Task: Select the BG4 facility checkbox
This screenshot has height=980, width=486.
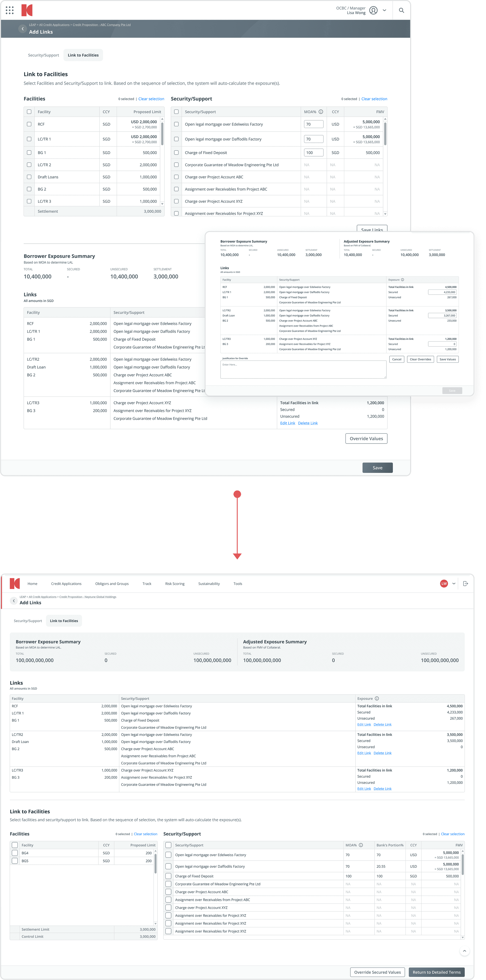Action: (15, 853)
